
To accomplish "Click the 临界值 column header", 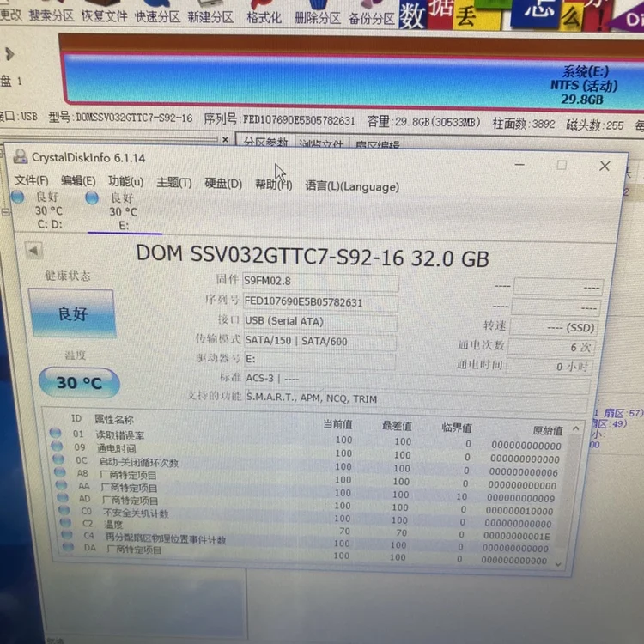I will click(x=456, y=428).
